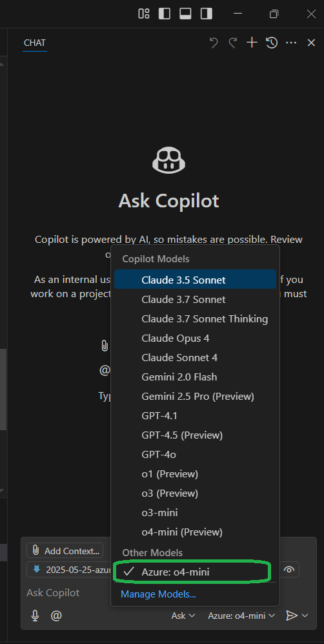
Task: Undo last chat request arrow
Action: tap(213, 43)
